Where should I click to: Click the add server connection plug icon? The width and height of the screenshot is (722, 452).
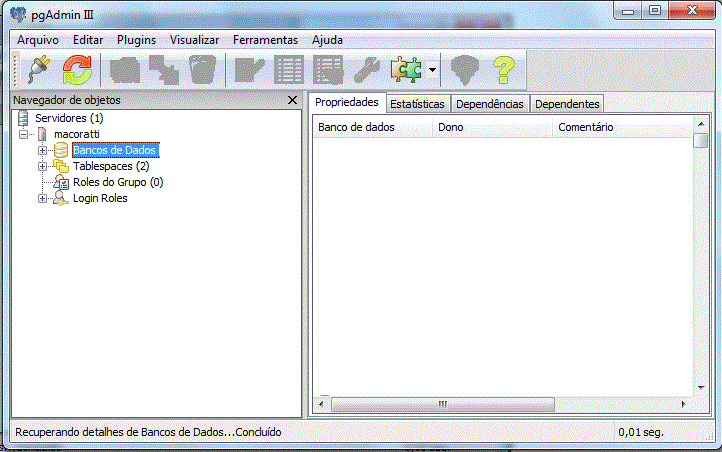pos(39,70)
